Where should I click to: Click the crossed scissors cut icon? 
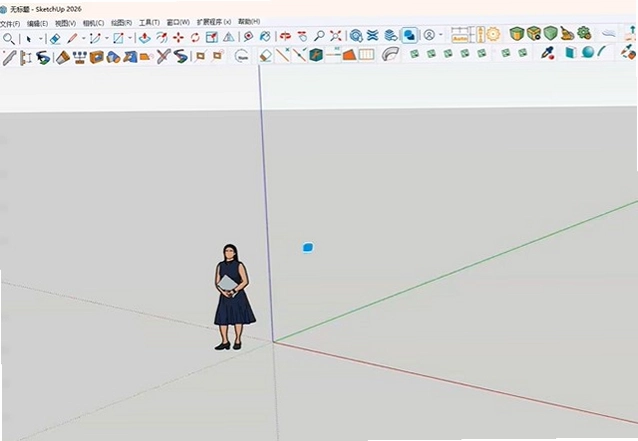tap(163, 57)
